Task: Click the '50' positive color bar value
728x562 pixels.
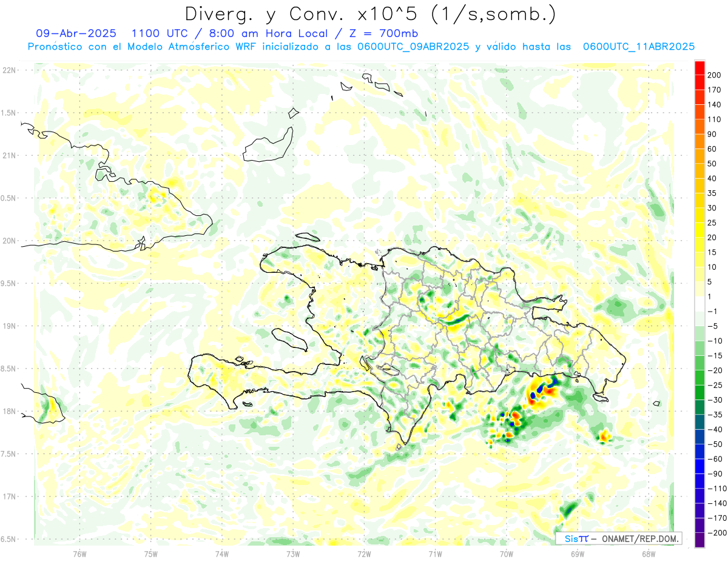Action: click(x=712, y=164)
